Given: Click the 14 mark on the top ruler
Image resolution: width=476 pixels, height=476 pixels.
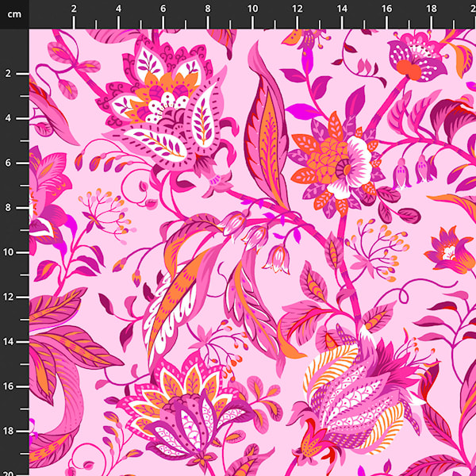Looking at the screenshot, I should pyautogui.click(x=342, y=10).
